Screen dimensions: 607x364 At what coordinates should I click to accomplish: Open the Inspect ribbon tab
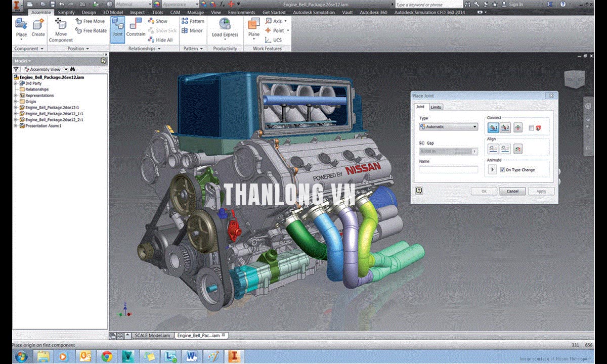137,12
